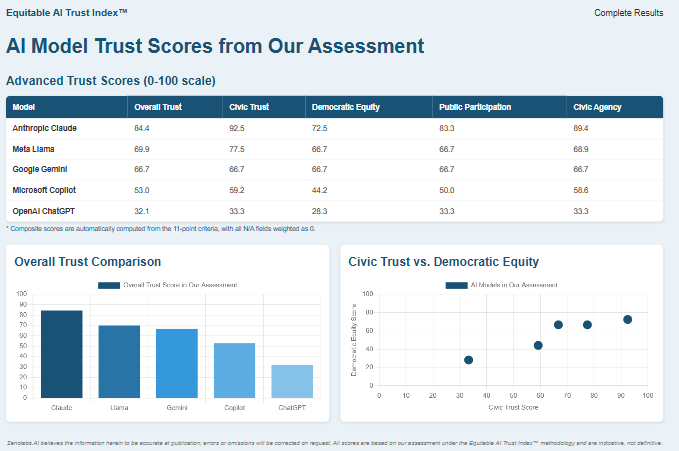Click the Democratic Equity column header

coord(346,107)
